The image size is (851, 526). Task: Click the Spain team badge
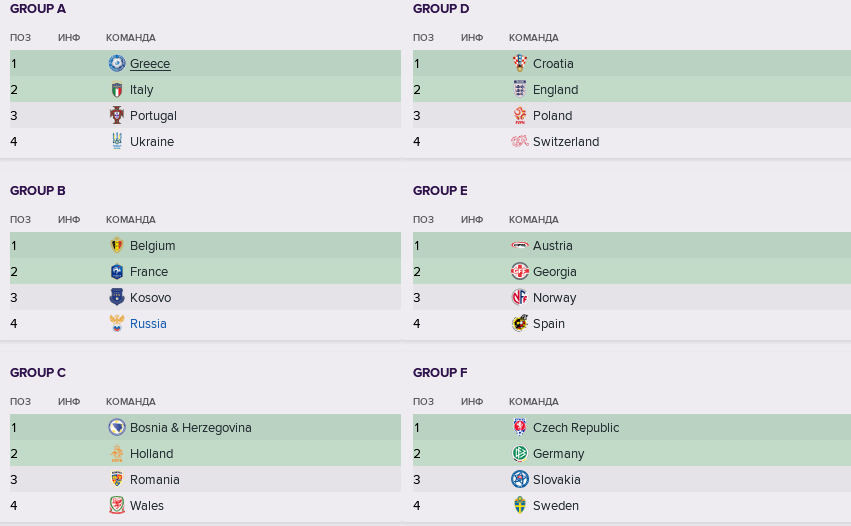(520, 323)
